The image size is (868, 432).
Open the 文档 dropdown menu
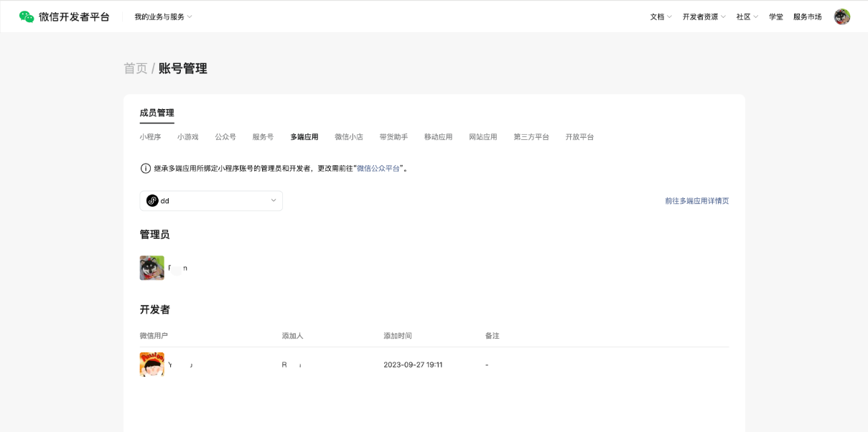point(661,17)
